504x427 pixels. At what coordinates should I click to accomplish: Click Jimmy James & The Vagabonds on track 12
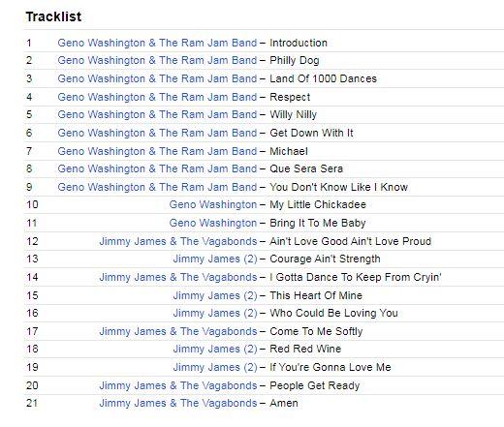(x=178, y=241)
